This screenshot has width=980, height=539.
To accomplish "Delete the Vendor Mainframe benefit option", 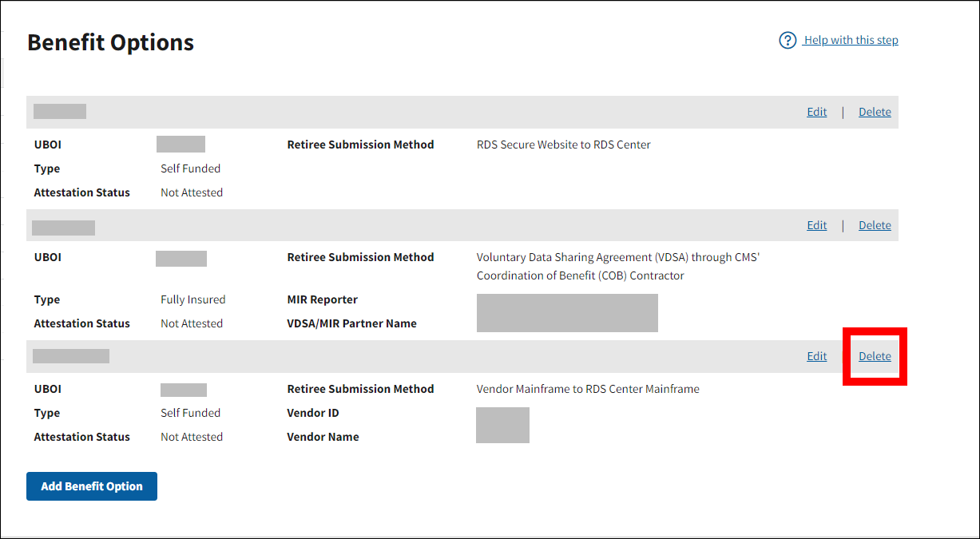I will [x=875, y=356].
